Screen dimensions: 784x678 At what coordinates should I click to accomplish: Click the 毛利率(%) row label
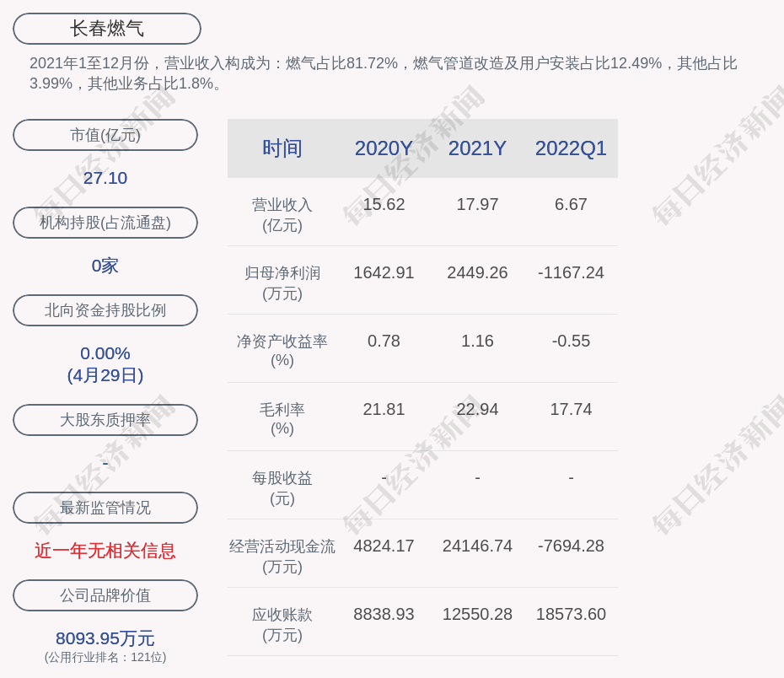click(282, 419)
